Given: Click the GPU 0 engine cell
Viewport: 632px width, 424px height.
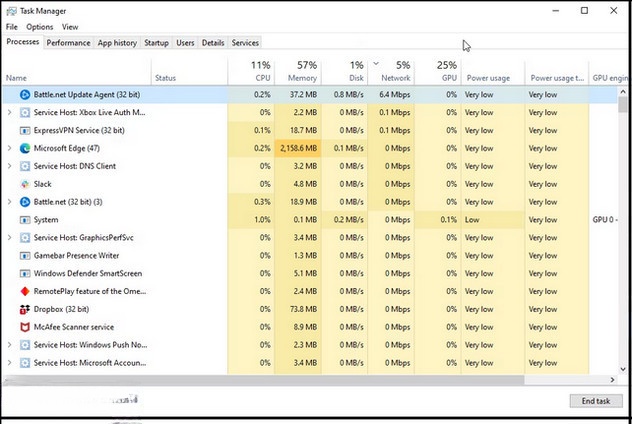Looking at the screenshot, I should 605,220.
